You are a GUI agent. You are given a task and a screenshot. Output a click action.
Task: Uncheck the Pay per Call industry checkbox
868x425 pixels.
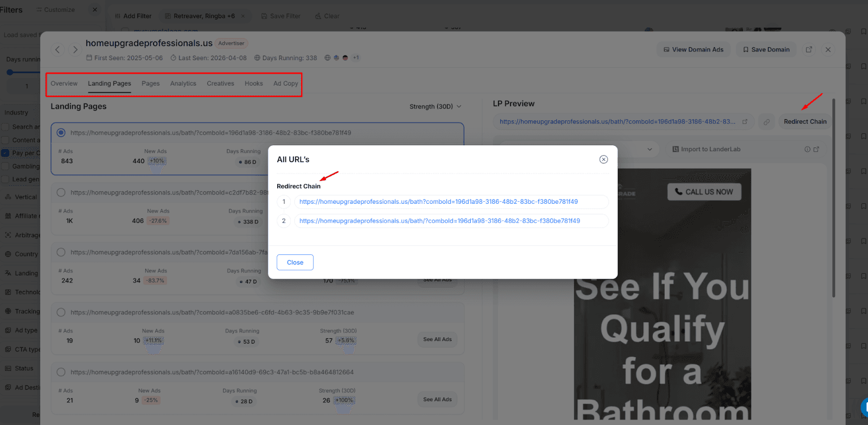click(5, 153)
